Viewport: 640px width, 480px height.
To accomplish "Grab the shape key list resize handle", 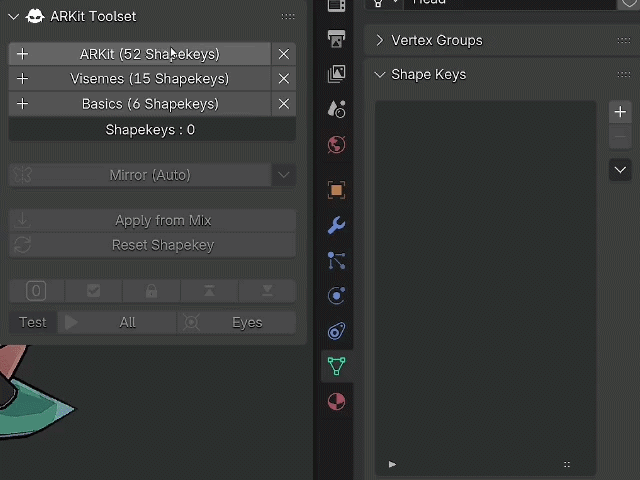I will click(567, 464).
